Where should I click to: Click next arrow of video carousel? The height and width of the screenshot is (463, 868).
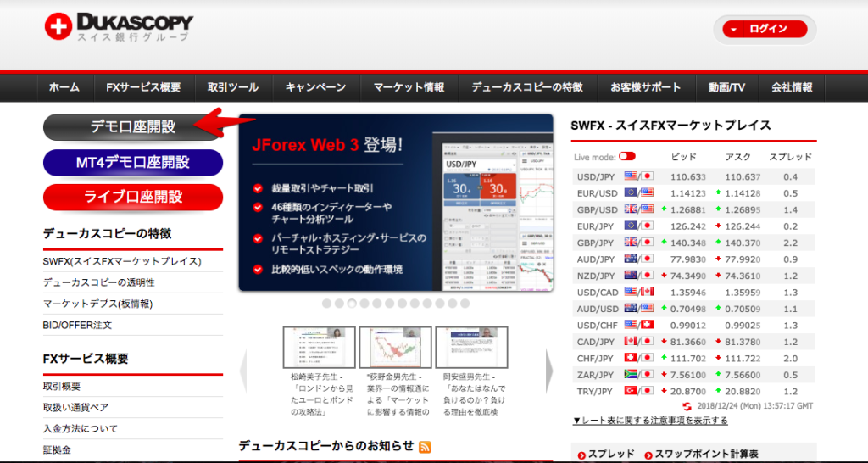pyautogui.click(x=549, y=371)
